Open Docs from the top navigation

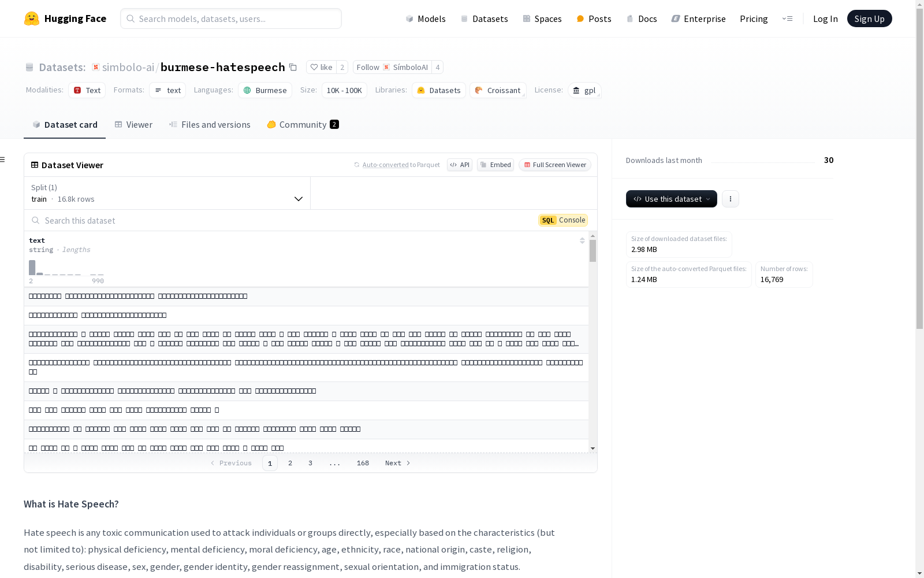[x=642, y=18]
